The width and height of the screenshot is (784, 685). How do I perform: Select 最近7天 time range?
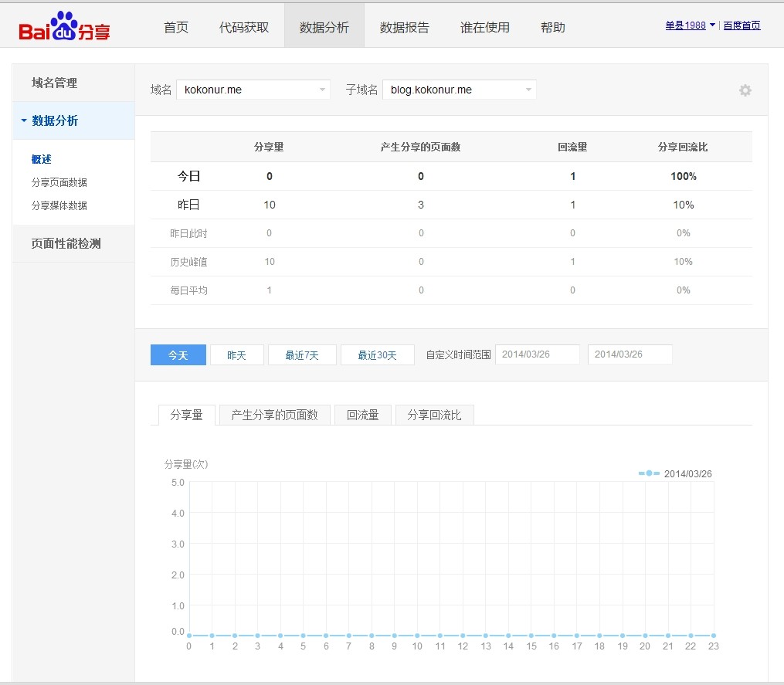coord(302,355)
